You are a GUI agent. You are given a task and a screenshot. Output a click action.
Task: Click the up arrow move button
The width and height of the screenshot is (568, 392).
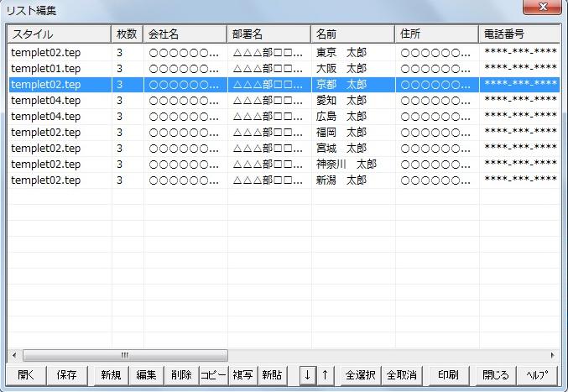[x=325, y=375]
